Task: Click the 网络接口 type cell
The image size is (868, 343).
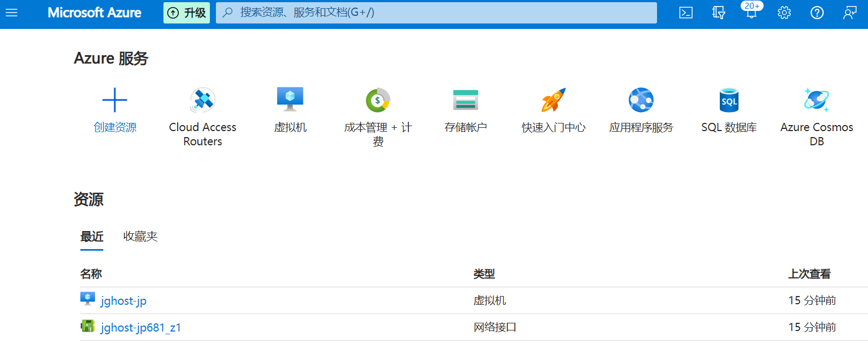Action: (x=495, y=327)
